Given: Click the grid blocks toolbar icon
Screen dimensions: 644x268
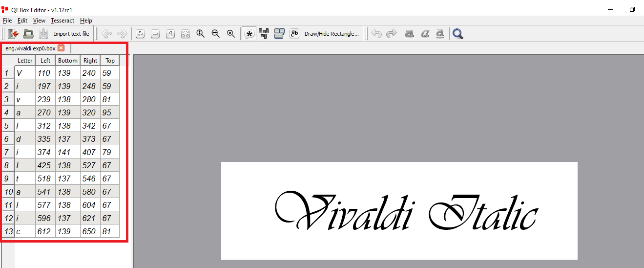Looking at the screenshot, I should pyautogui.click(x=264, y=34).
